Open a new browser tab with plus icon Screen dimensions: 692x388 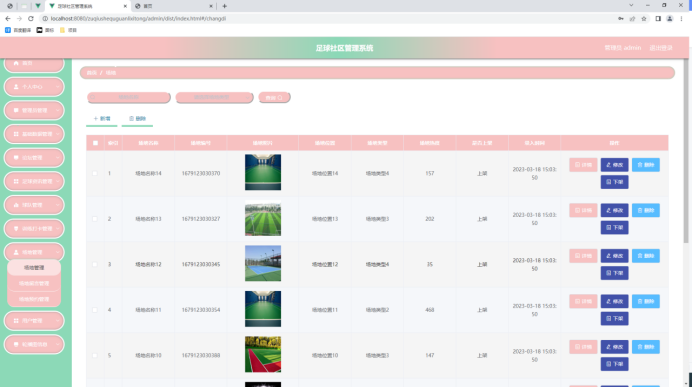pyautogui.click(x=225, y=6)
